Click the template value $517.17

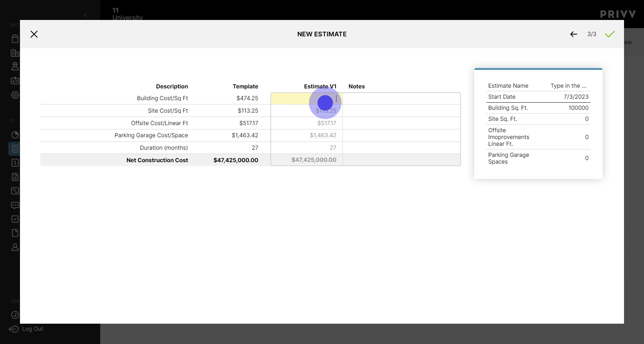pyautogui.click(x=249, y=123)
